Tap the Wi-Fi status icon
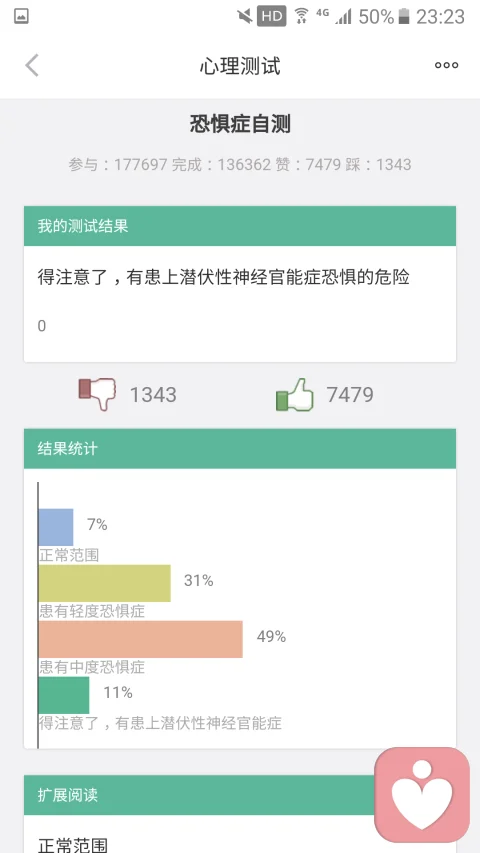The image size is (480, 853). click(301, 16)
